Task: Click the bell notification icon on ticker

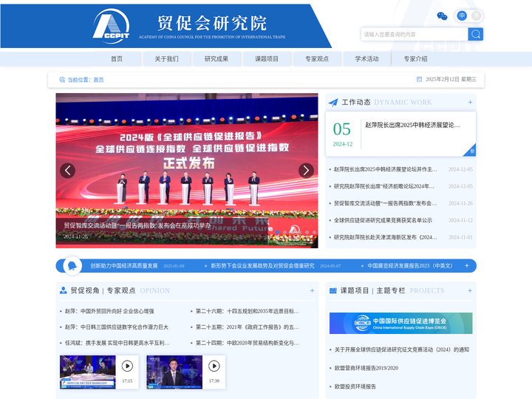Action: click(x=72, y=266)
